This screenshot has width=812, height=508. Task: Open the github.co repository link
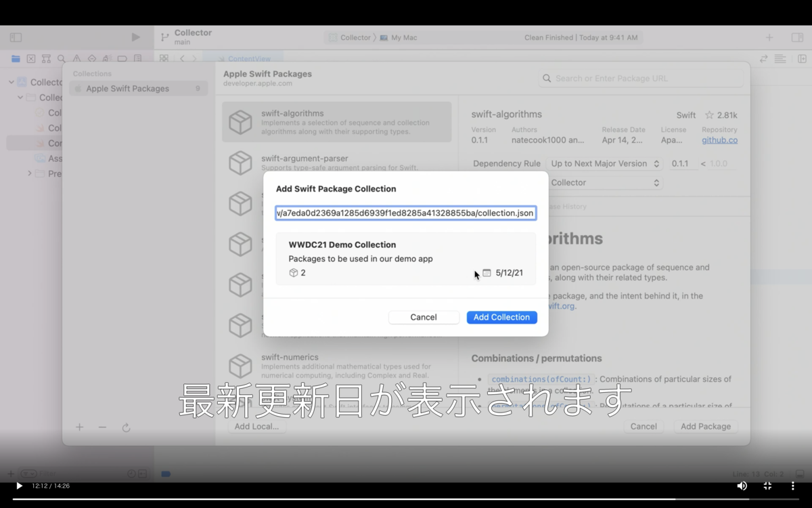coord(719,140)
